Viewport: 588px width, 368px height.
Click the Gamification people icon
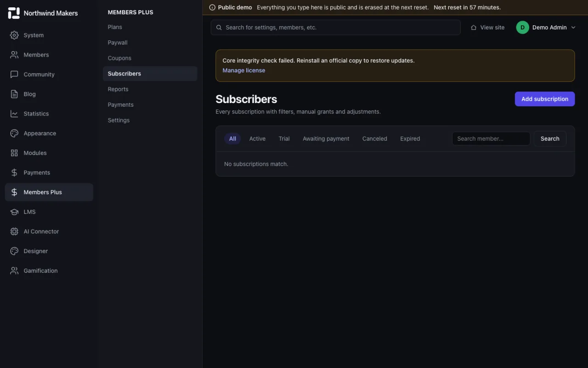pyautogui.click(x=14, y=270)
